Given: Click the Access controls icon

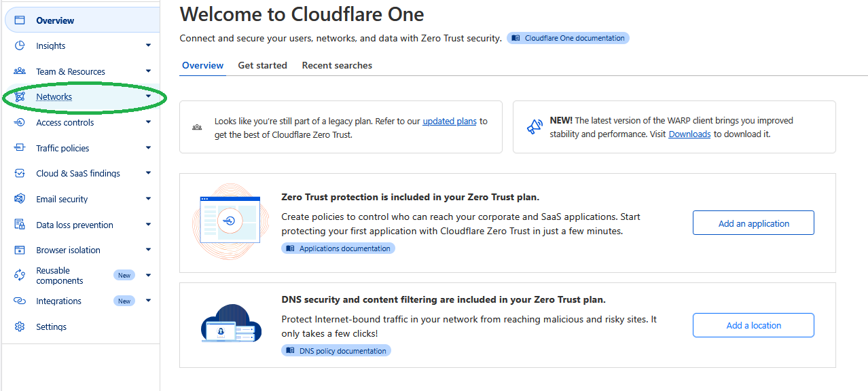Looking at the screenshot, I should point(20,123).
